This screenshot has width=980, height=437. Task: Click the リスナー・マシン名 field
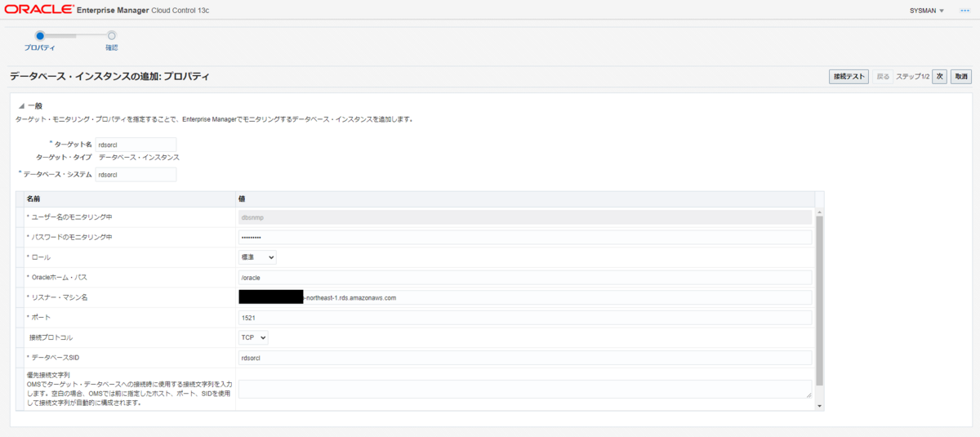tap(525, 297)
